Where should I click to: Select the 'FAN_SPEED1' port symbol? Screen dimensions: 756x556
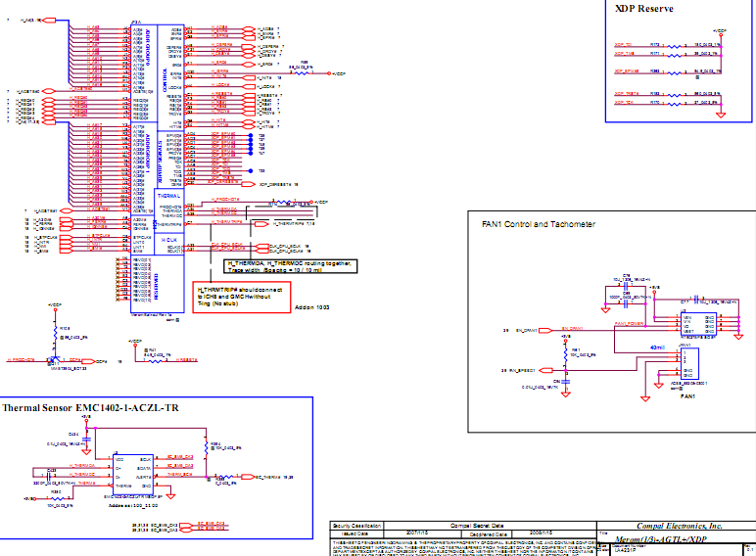(x=545, y=370)
